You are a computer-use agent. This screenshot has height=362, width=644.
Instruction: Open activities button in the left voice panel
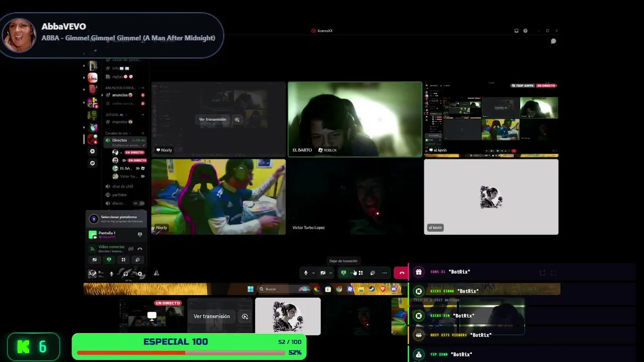(x=123, y=260)
